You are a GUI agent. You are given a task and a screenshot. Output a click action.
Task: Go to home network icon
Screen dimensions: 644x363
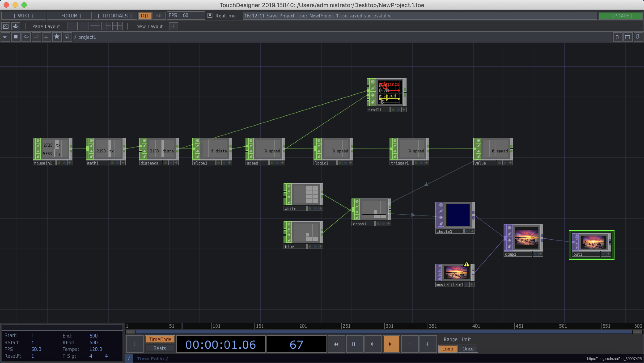pyautogui.click(x=67, y=37)
